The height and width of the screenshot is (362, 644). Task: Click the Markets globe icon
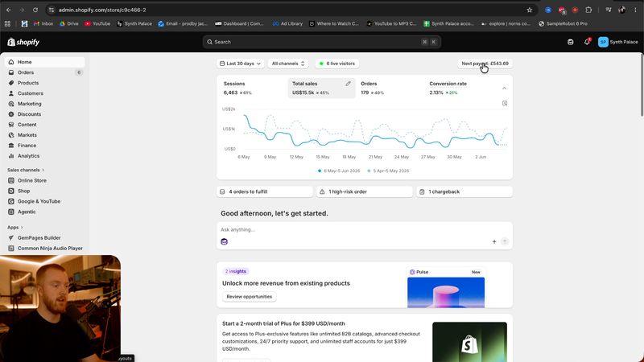[11, 135]
